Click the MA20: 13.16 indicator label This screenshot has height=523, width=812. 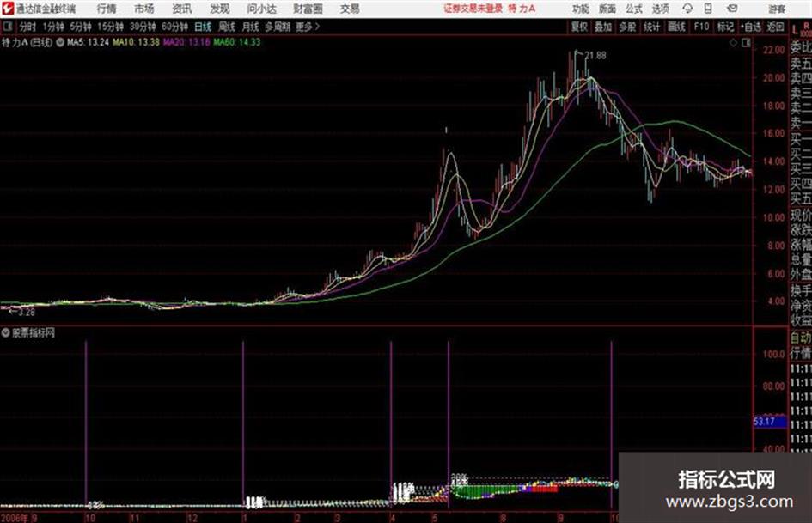click(x=186, y=42)
